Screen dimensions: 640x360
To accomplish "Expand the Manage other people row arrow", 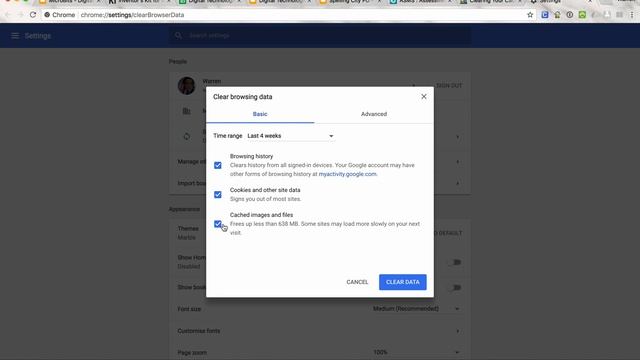I will (x=458, y=162).
